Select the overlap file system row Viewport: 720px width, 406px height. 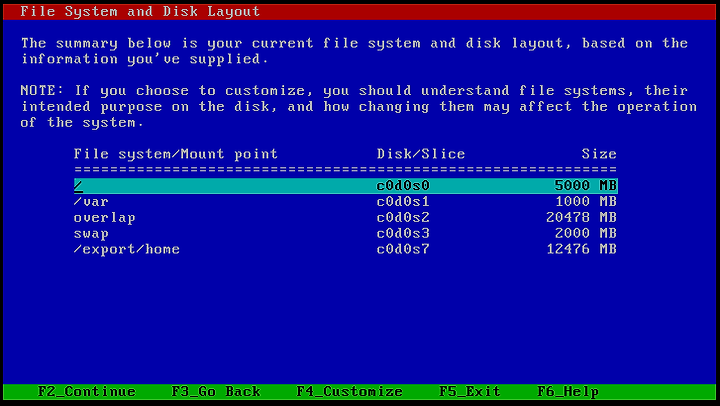point(104,218)
